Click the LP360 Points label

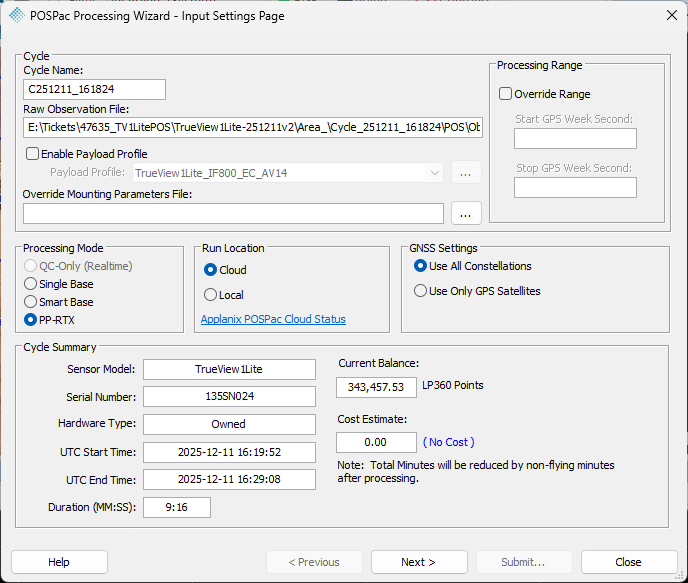coord(453,385)
